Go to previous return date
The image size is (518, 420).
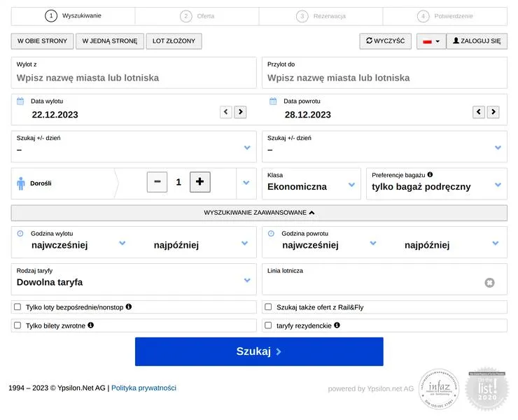[x=479, y=112]
